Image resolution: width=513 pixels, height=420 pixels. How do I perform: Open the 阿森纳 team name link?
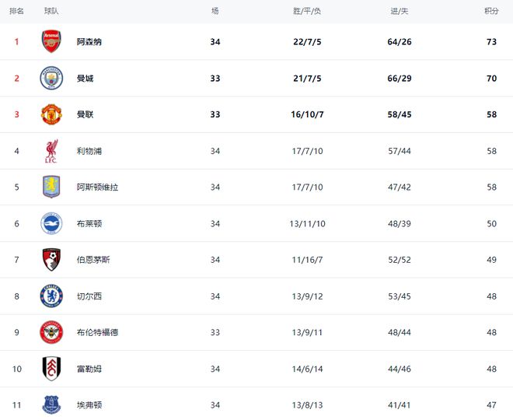tap(89, 42)
